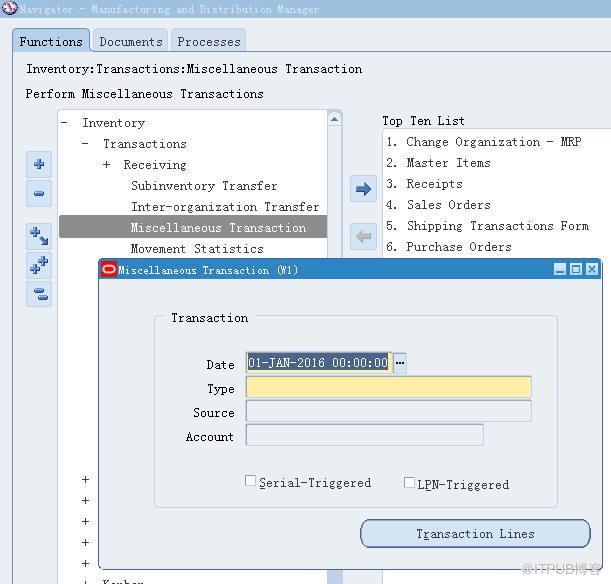Image resolution: width=611 pixels, height=584 pixels.
Task: Switch to the Functions tab
Action: click(x=51, y=41)
